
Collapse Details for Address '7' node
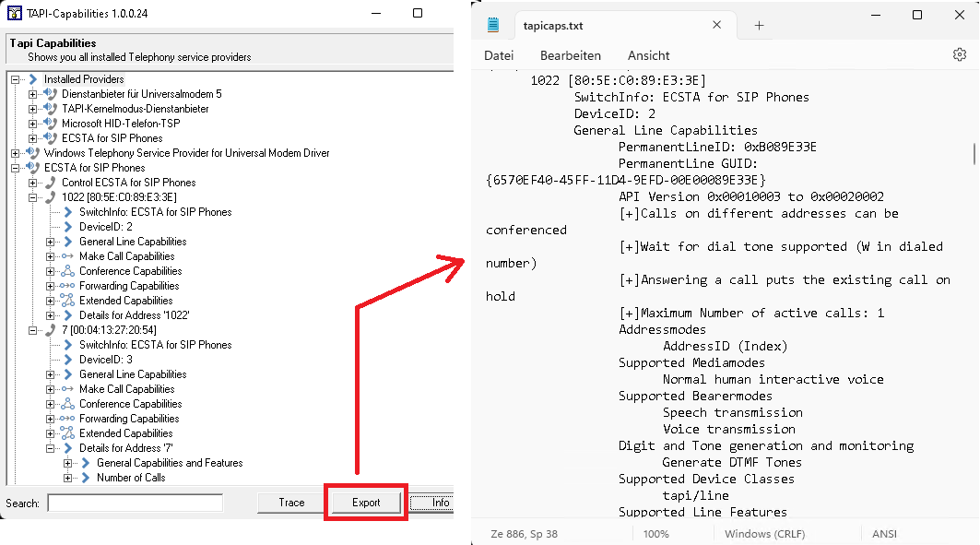pos(51,448)
